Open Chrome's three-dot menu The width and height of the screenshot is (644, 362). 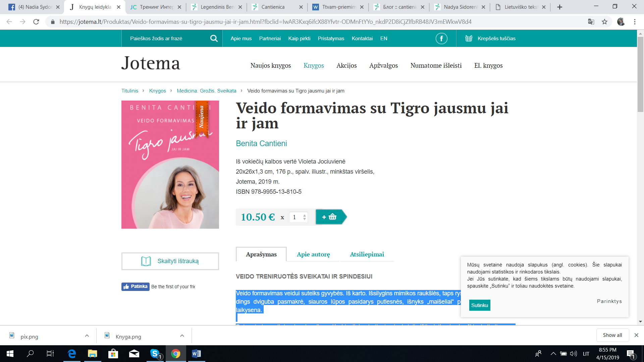635,22
